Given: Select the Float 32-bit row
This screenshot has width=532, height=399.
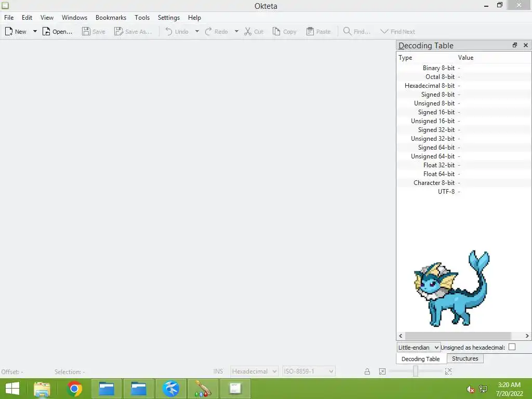Looking at the screenshot, I should pos(464,165).
